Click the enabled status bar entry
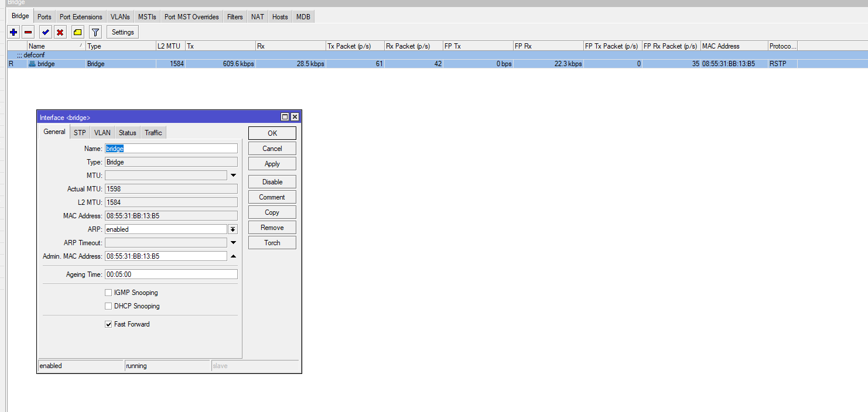The height and width of the screenshot is (412, 868). click(x=81, y=366)
